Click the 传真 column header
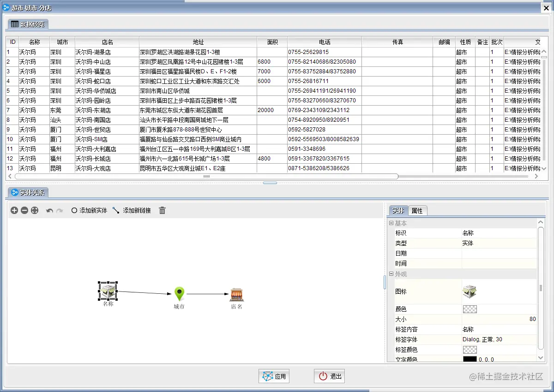Viewport: 554px width, 392px height. tap(397, 42)
